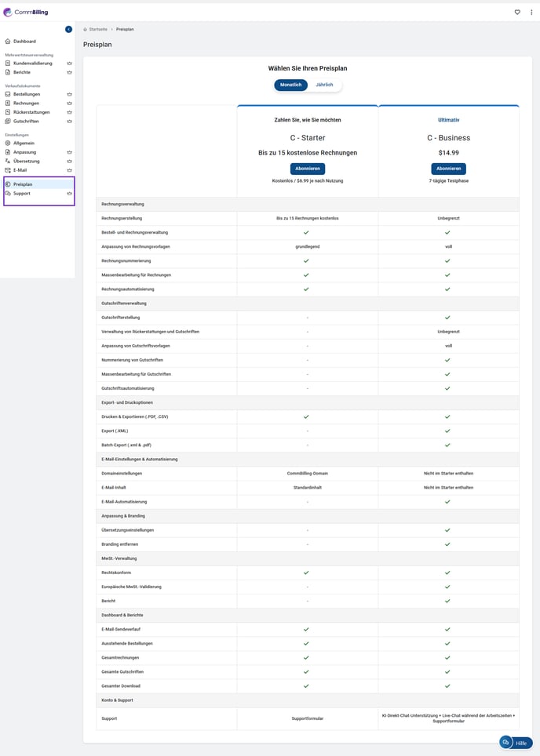Image resolution: width=540 pixels, height=756 pixels.
Task: Click the premium crown icon beside Kundenvalidierung
Action: coord(69,63)
